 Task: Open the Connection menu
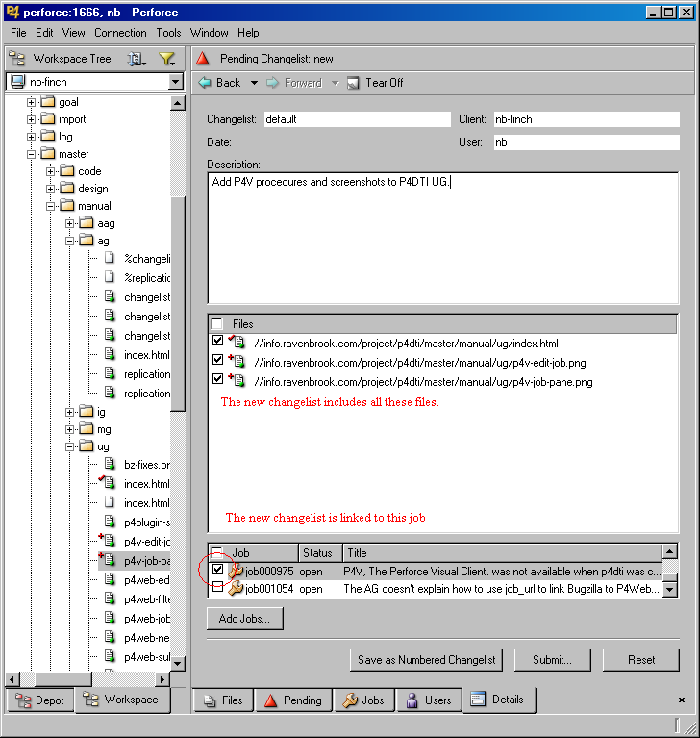pos(120,33)
